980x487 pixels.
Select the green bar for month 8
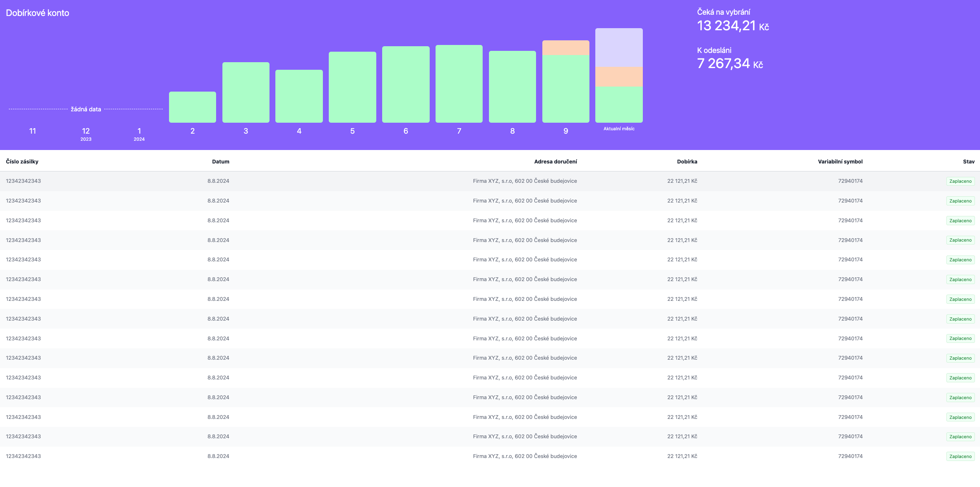pos(512,87)
